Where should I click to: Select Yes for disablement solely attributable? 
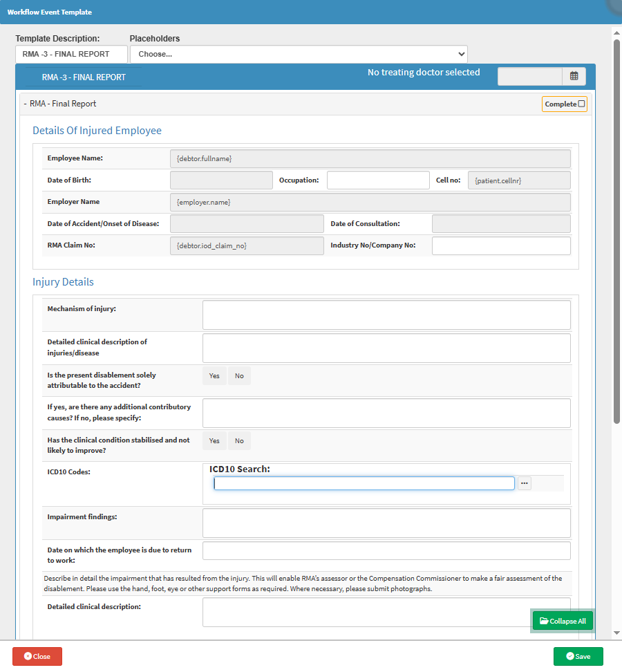[x=214, y=376]
